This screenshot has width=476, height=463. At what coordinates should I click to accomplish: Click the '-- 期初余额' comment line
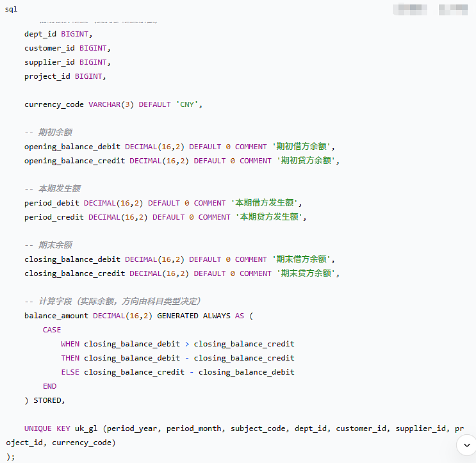click(x=48, y=133)
